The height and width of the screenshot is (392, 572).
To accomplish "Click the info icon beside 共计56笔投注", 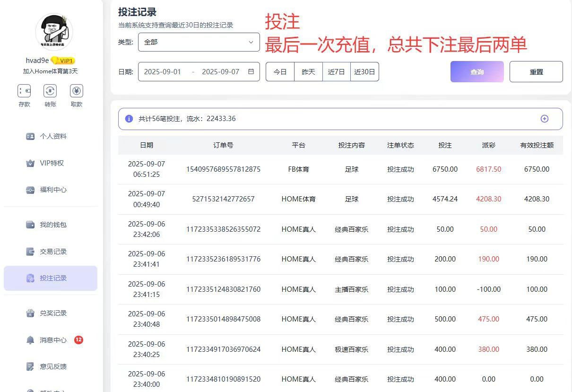I will 129,119.
